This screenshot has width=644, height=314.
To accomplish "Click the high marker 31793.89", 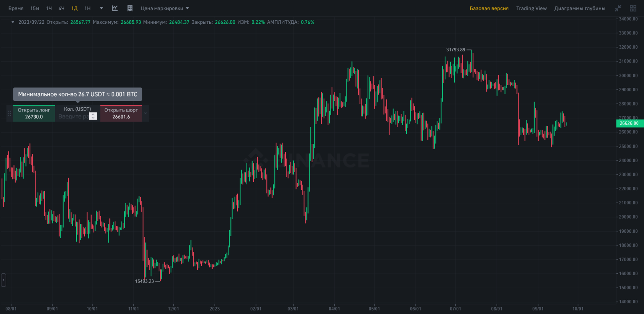I will click(456, 50).
